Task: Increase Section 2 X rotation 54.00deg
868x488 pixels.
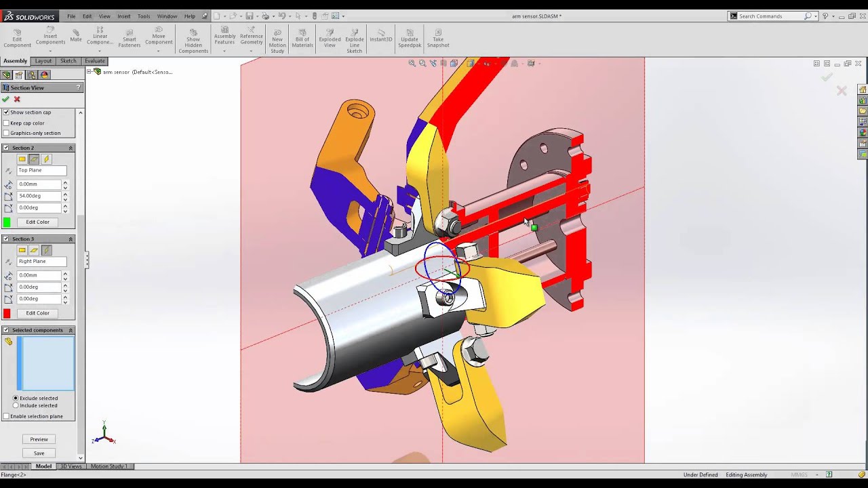Action: (65, 194)
